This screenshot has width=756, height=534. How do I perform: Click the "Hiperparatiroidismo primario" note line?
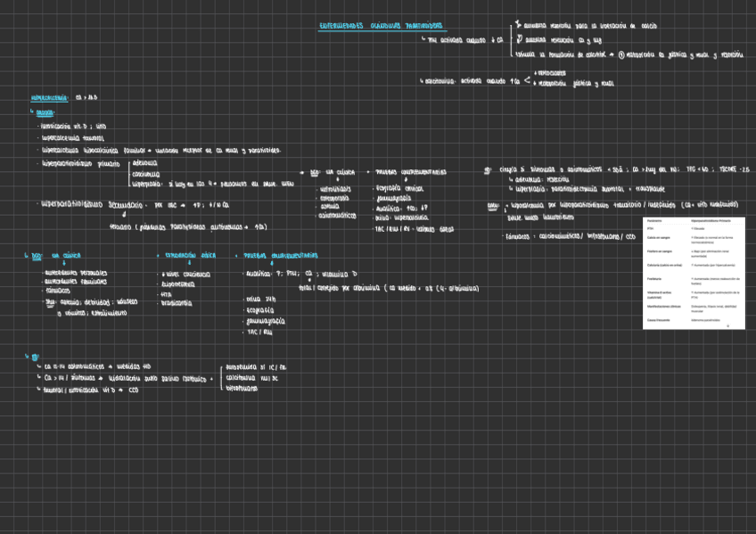click(x=80, y=164)
